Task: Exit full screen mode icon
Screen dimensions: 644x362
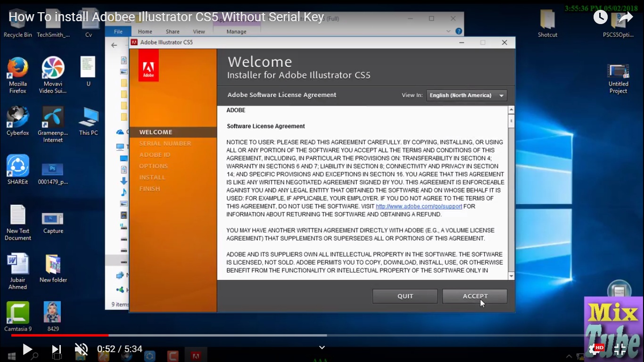Action: (x=620, y=349)
